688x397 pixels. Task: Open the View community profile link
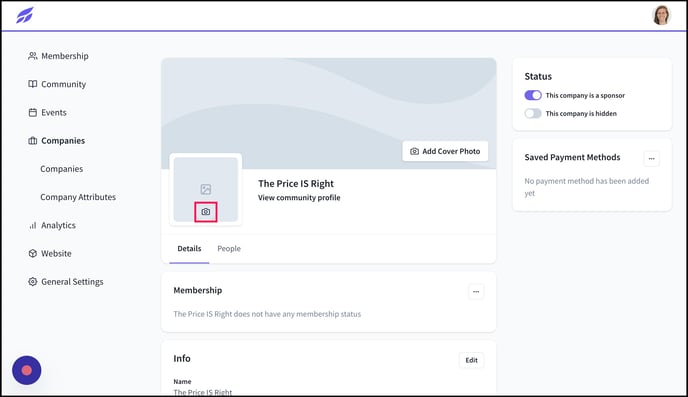point(299,198)
